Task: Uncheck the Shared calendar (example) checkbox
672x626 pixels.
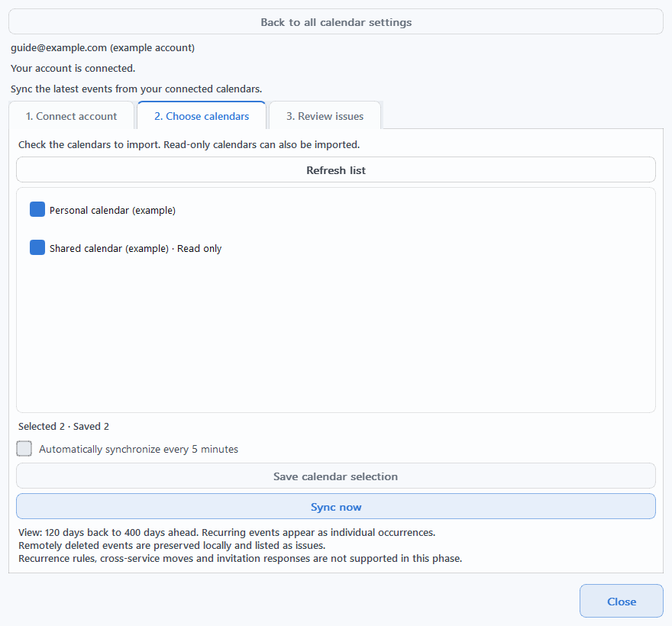Action: click(x=37, y=247)
